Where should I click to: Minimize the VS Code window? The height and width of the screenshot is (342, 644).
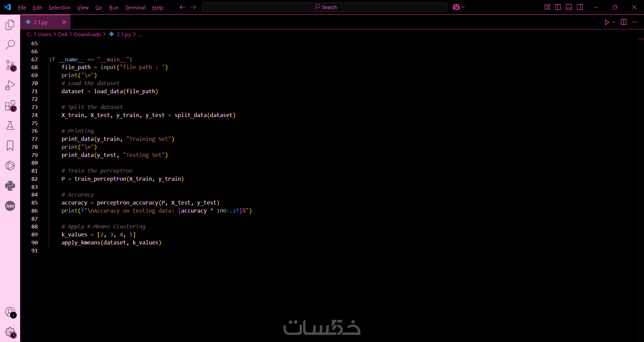596,7
